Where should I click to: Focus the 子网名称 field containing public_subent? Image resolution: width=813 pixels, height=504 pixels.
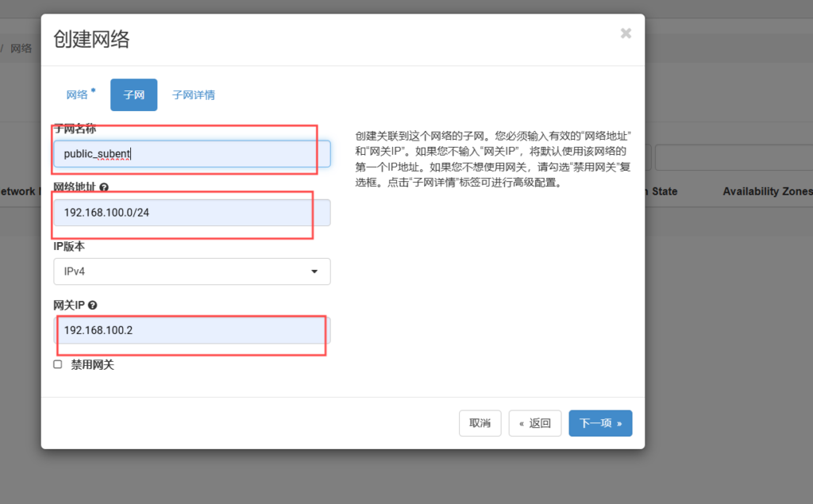tap(191, 154)
